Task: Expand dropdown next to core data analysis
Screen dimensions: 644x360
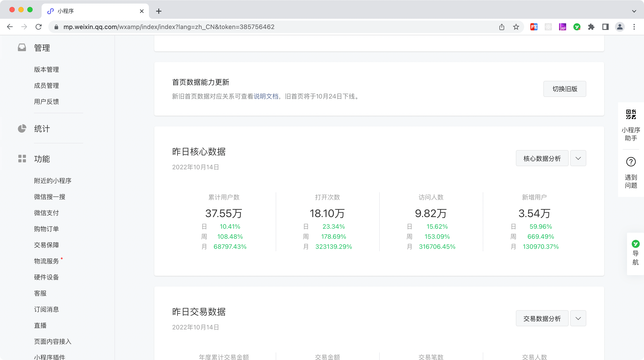Action: coord(578,158)
